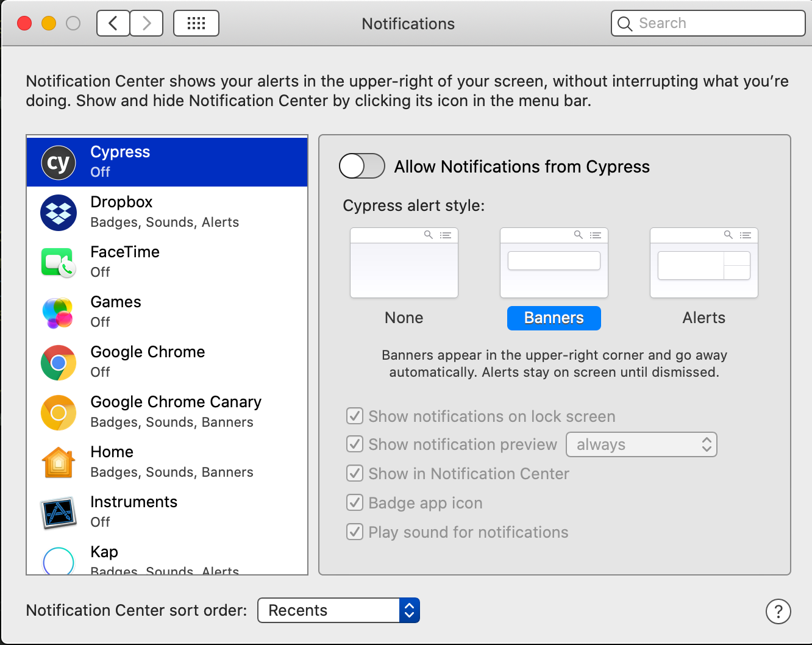Toggle Show notification preview checkbox

355,444
